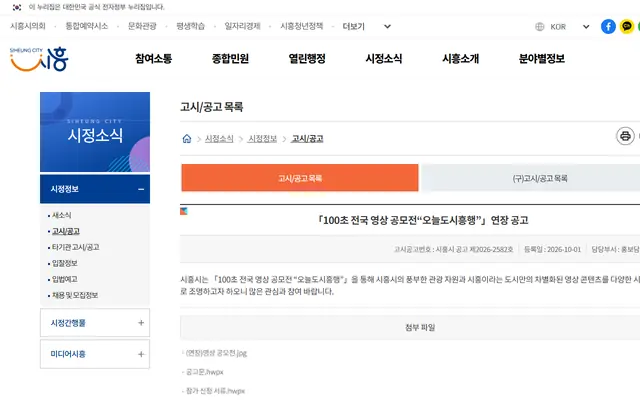Screen dimensions: 640x400
Task: Open the KakaoTalk channel icon
Action: 627,27
